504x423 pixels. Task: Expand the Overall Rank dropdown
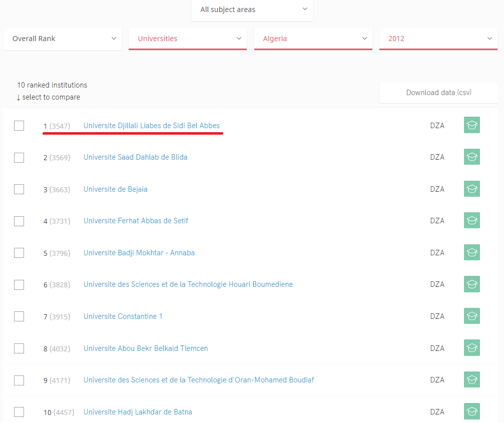click(63, 39)
